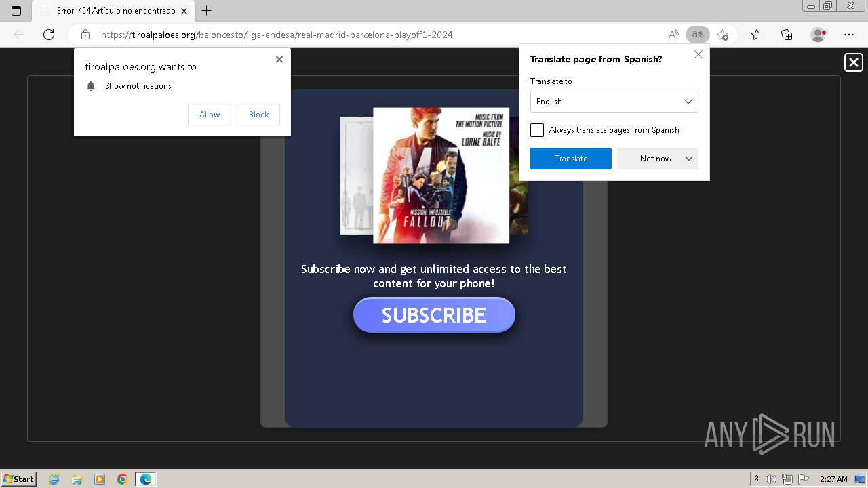
Task: Open the Windows Start menu
Action: coord(19,479)
